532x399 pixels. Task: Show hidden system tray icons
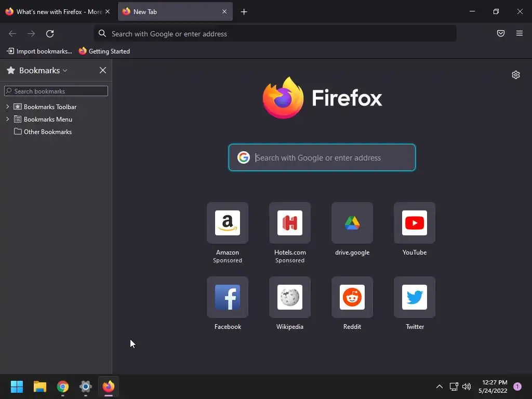pos(440,387)
